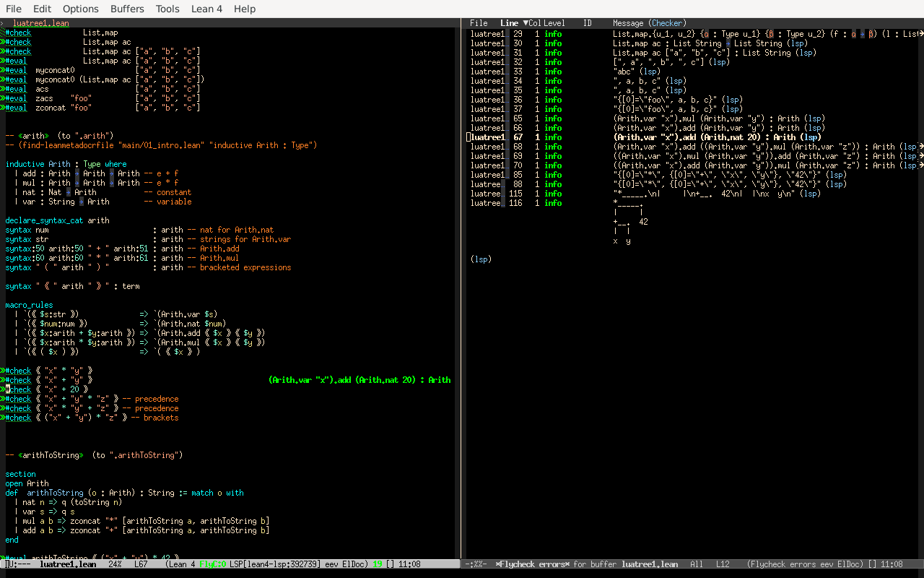Click the truncation arrow on the line 68 message

click(x=920, y=147)
